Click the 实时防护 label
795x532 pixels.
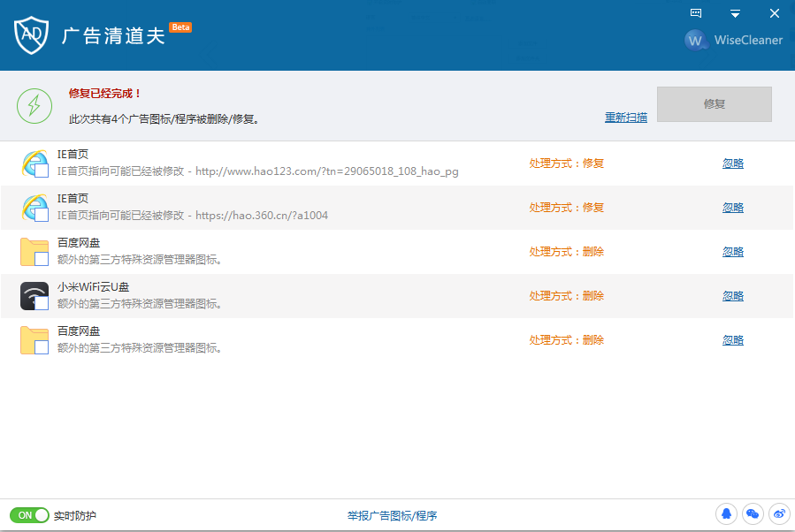tap(75, 516)
